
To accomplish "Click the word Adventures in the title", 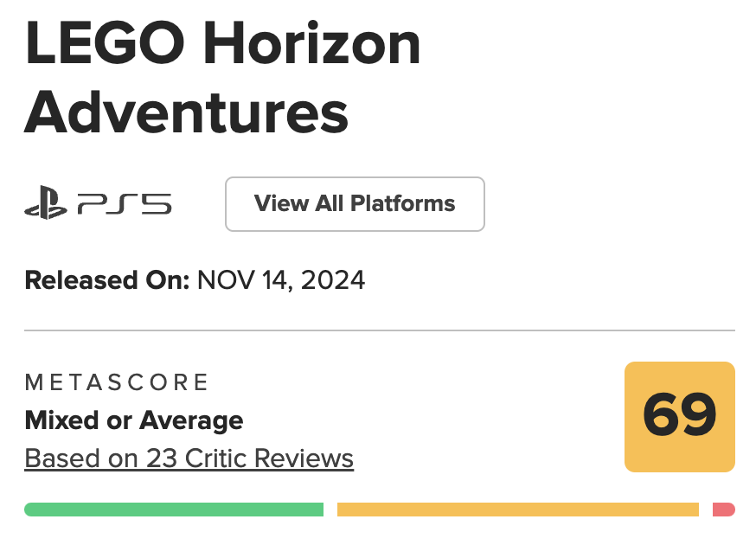I will [x=187, y=113].
